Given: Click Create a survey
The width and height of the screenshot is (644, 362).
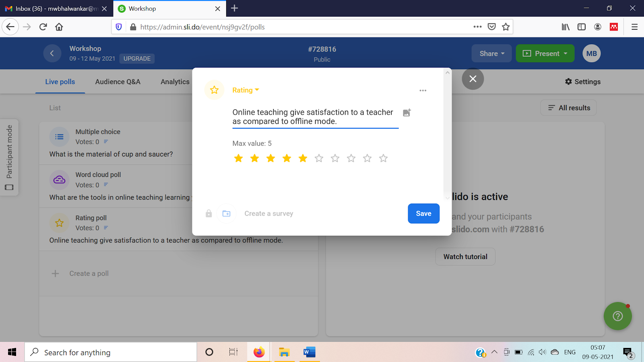Looking at the screenshot, I should coord(268,214).
